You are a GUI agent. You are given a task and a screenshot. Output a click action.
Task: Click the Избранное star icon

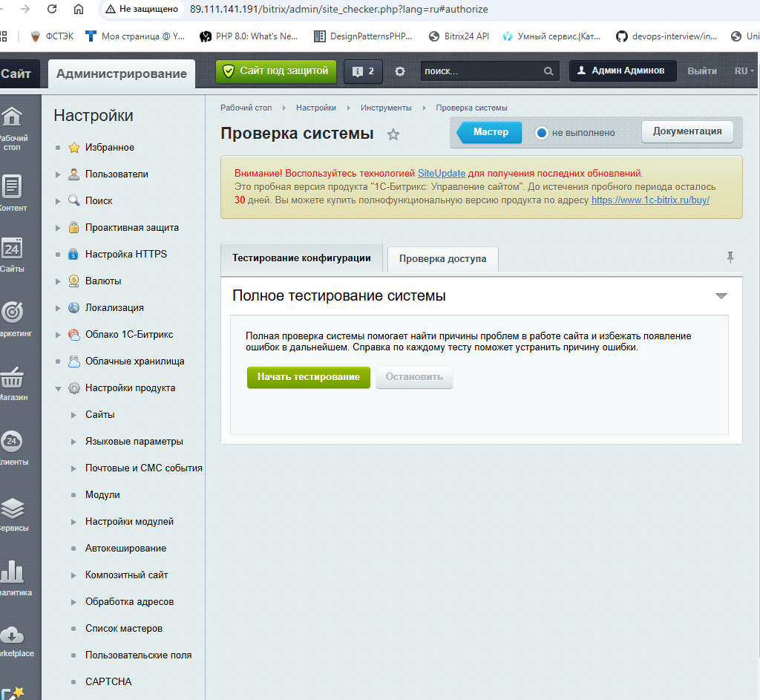tap(74, 148)
